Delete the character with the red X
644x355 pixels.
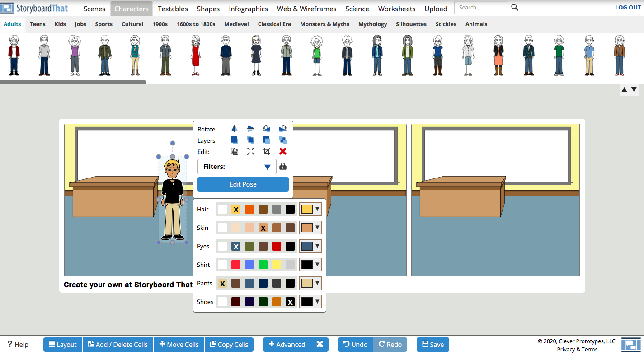[282, 152]
